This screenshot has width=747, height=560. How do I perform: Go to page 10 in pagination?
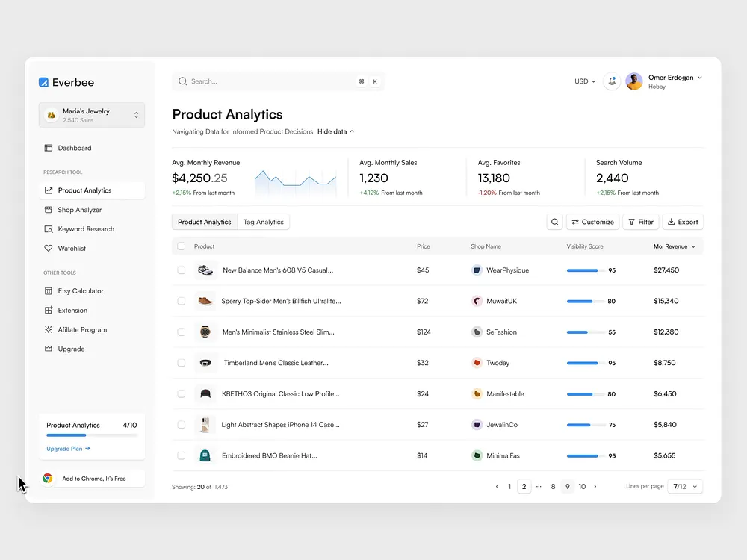[582, 486]
